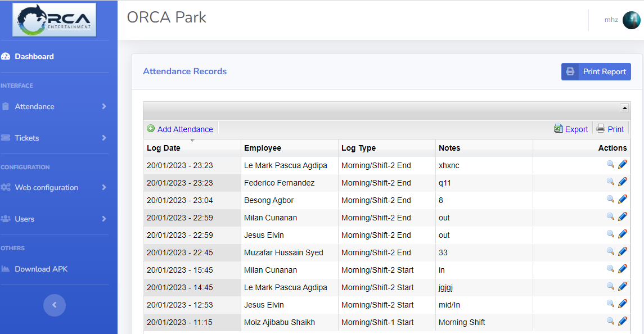The width and height of the screenshot is (644, 334).
Task: Edit Besong Agbor record with pencil icon
Action: click(623, 200)
